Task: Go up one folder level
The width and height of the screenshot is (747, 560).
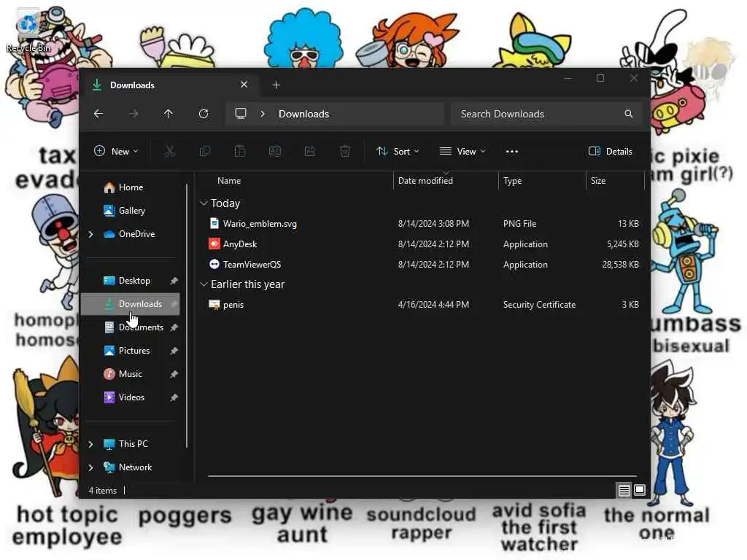Action: pyautogui.click(x=169, y=114)
